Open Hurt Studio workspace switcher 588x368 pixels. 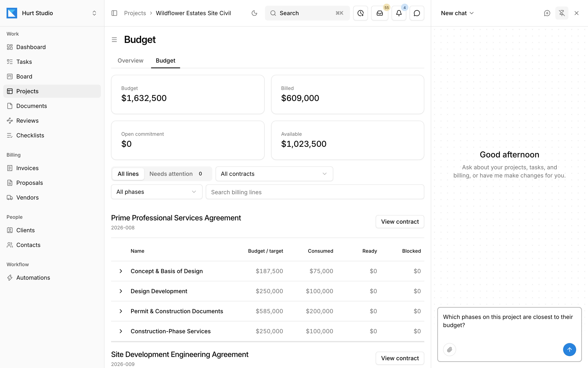pos(52,13)
